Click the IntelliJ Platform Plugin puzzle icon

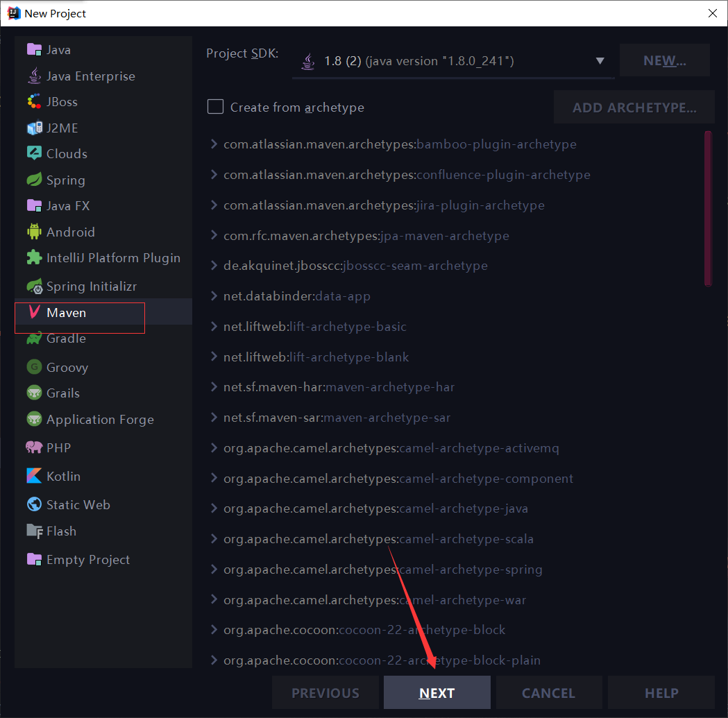coord(35,257)
